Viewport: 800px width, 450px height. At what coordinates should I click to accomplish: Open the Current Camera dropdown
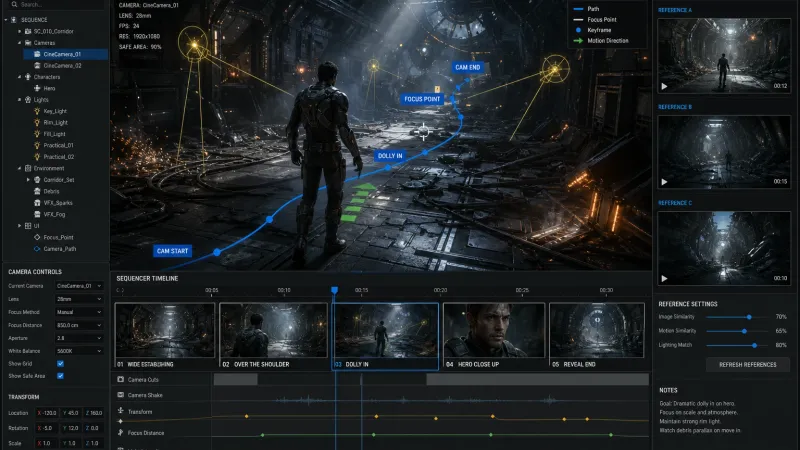(79, 286)
